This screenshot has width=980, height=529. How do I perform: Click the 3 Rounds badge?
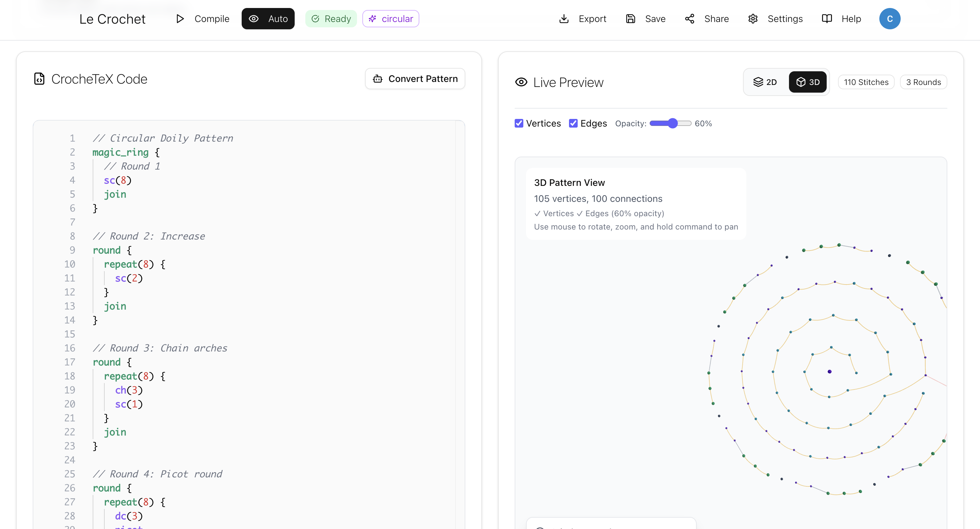coord(923,82)
